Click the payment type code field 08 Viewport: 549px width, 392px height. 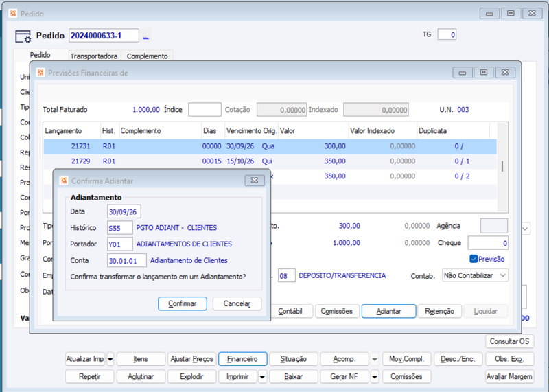(x=287, y=276)
